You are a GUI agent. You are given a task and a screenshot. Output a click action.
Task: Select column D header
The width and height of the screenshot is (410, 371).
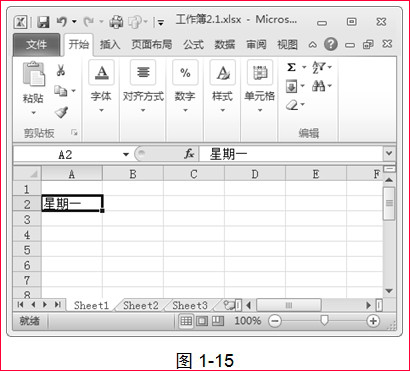pos(255,174)
